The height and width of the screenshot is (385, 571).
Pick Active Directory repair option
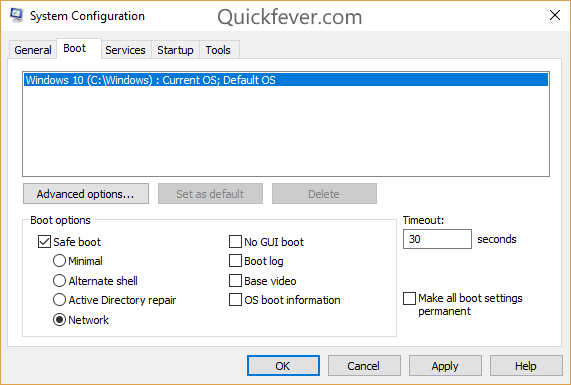(59, 300)
